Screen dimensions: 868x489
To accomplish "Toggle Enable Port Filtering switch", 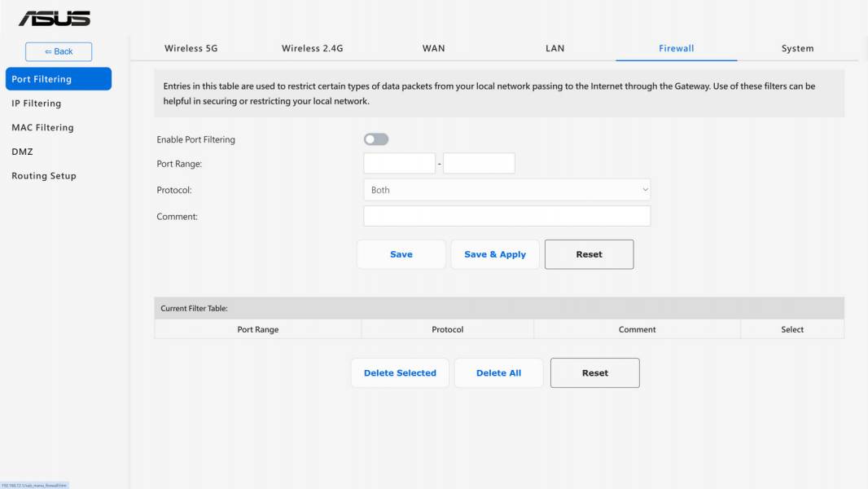I will [x=376, y=139].
